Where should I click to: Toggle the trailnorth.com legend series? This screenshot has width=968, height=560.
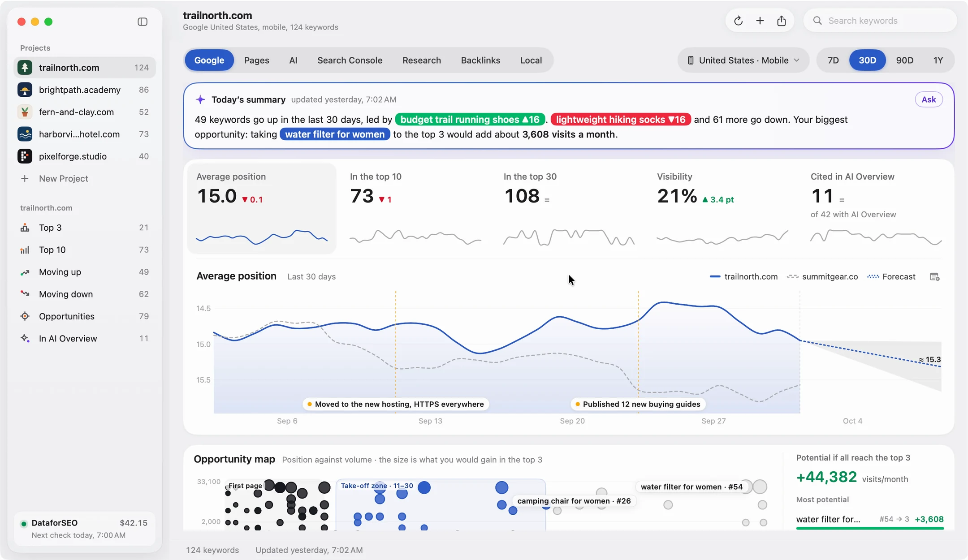click(x=743, y=276)
